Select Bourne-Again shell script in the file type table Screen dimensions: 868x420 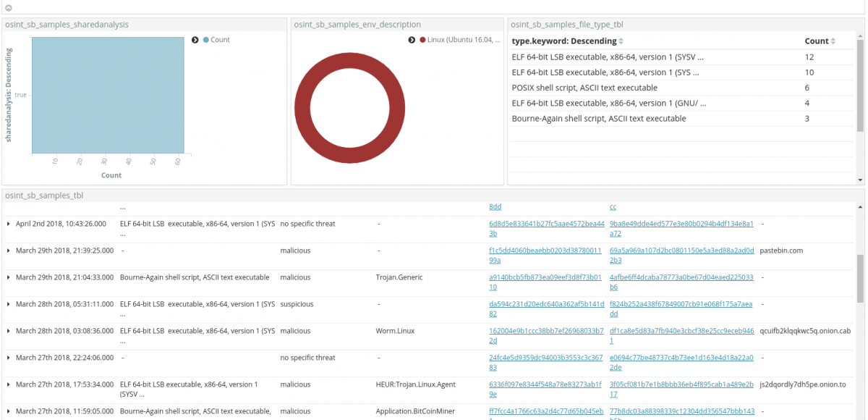point(599,119)
